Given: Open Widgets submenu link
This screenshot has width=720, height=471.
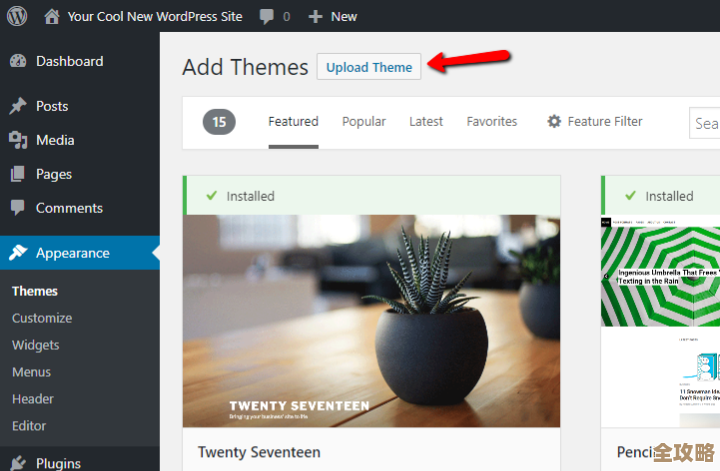Looking at the screenshot, I should coord(36,345).
